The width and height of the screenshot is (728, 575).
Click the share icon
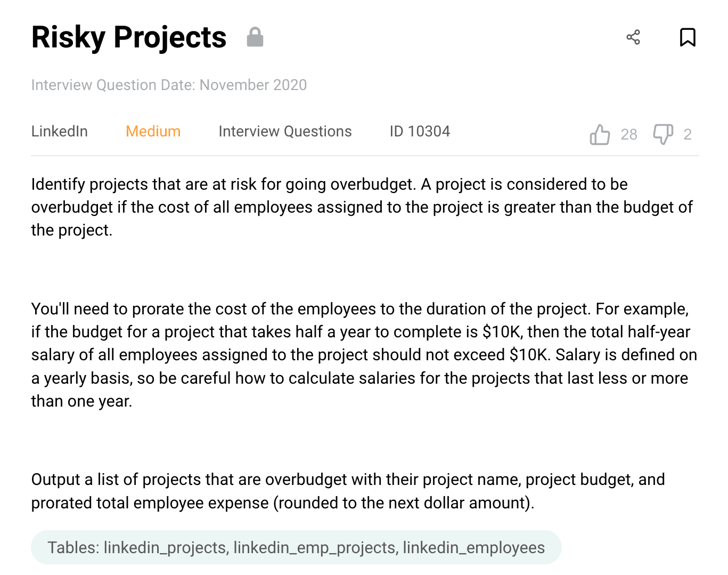tap(633, 37)
